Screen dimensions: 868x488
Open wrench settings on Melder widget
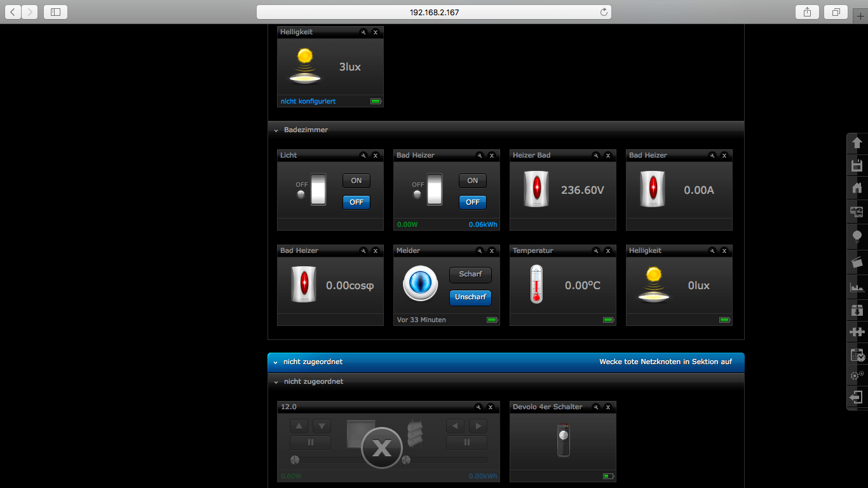479,251
